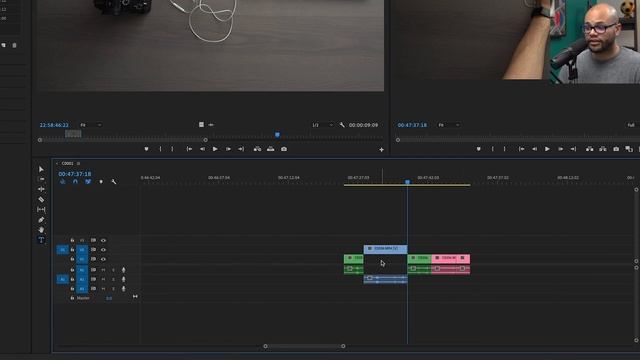The width and height of the screenshot is (640, 360).
Task: Open Source monitor zoom Fit dropdown
Action: pos(91,125)
